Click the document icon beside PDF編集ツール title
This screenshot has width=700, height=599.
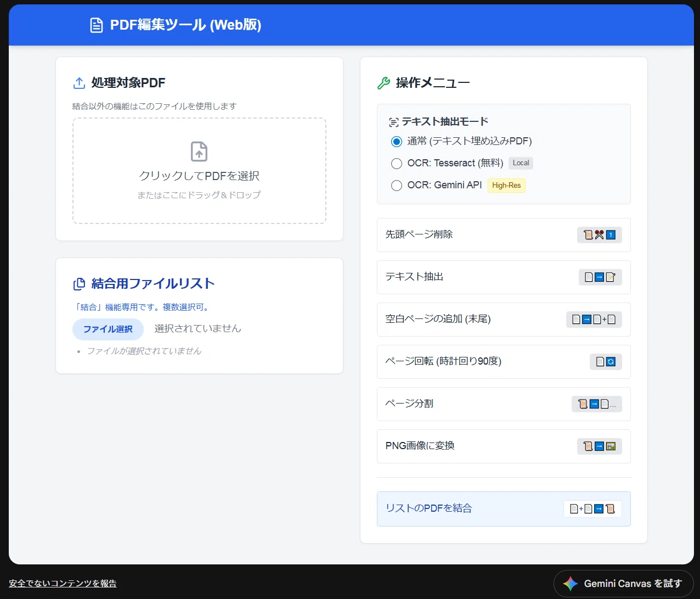point(97,25)
